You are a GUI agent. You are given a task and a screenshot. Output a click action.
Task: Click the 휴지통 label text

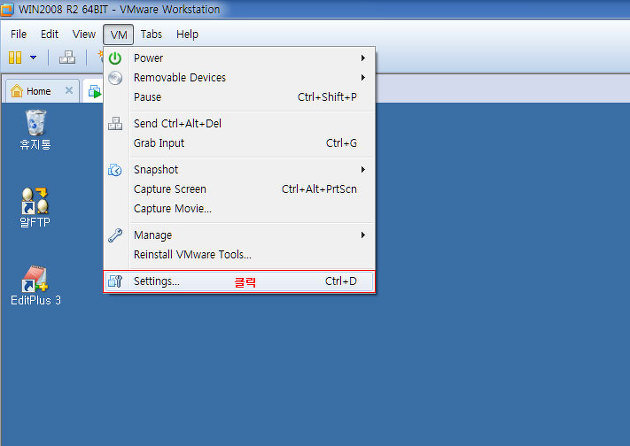pyautogui.click(x=35, y=144)
